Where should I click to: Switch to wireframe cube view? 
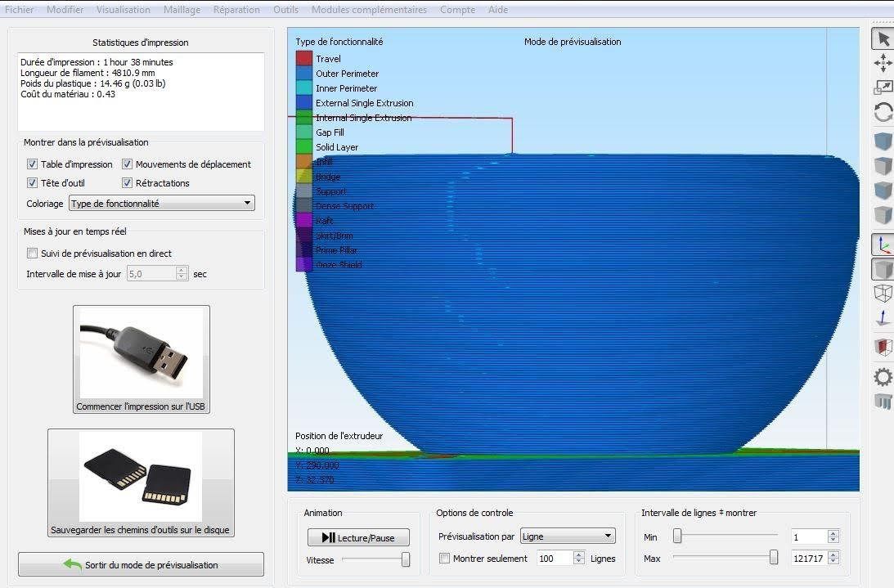[883, 293]
